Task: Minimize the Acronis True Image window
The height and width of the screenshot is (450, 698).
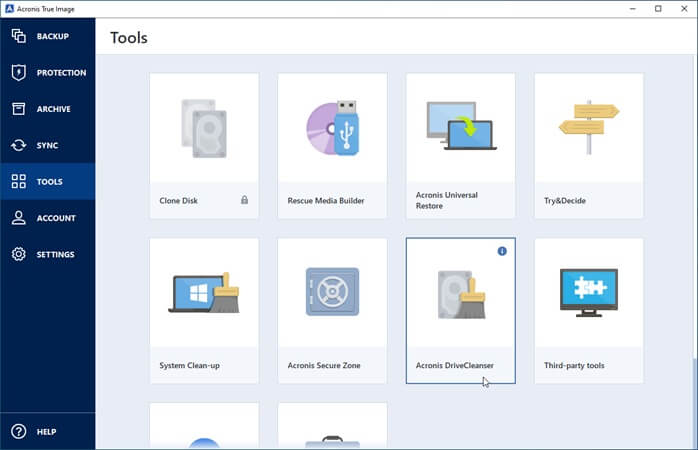Action: click(x=633, y=9)
